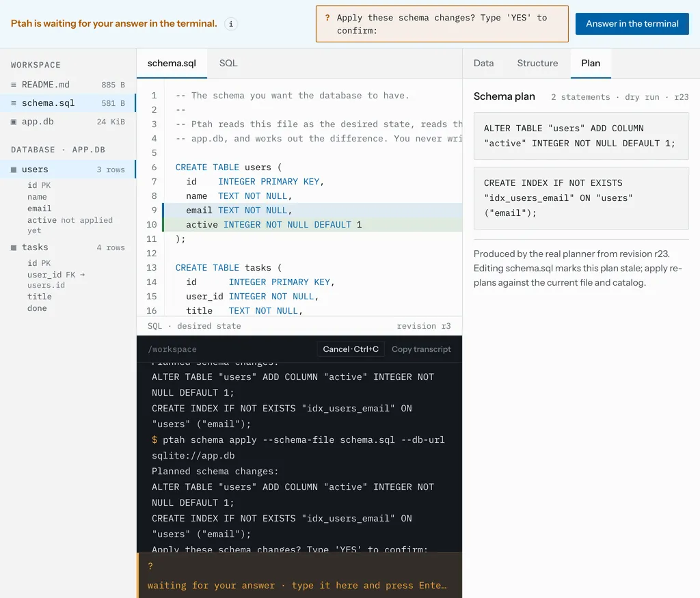Click the CREATE TABLE users line
This screenshot has height=598, width=700.
(228, 167)
